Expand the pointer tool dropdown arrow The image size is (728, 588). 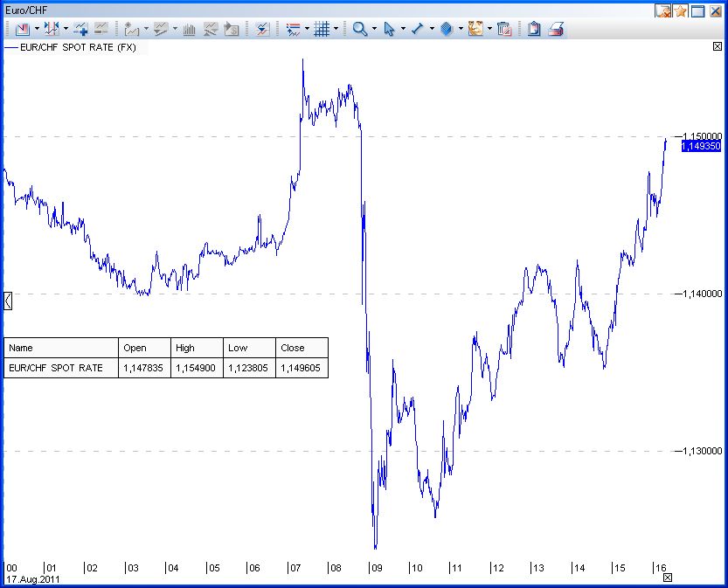click(403, 29)
